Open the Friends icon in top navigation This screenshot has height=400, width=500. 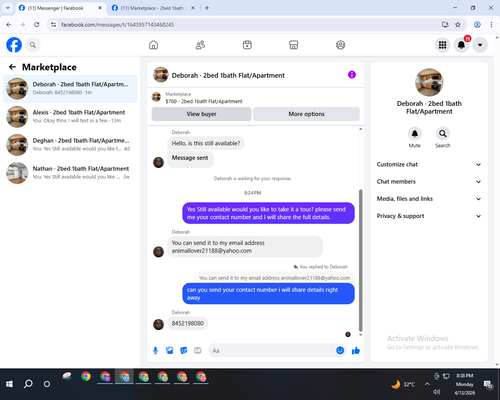[x=200, y=45]
